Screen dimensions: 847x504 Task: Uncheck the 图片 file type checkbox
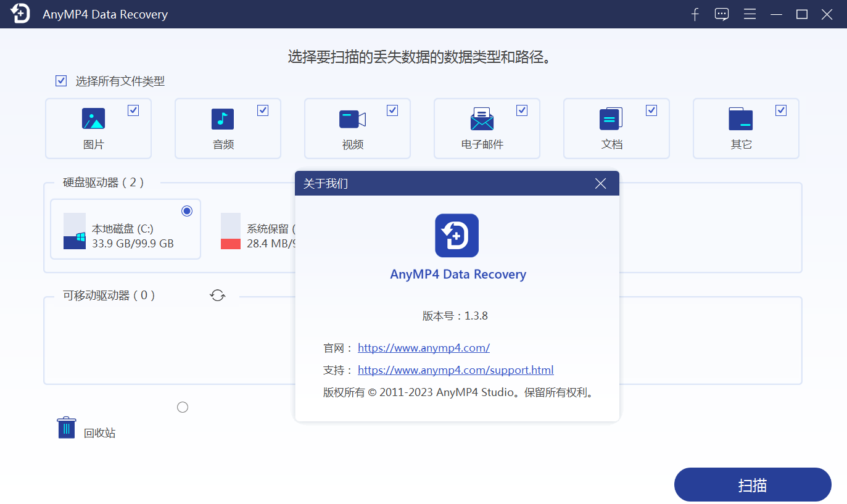pos(133,110)
